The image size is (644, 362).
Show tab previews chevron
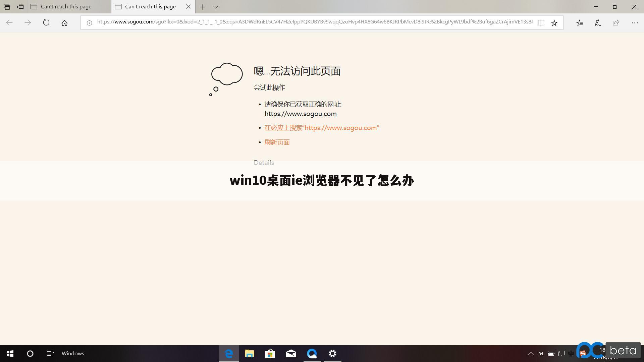(x=216, y=7)
